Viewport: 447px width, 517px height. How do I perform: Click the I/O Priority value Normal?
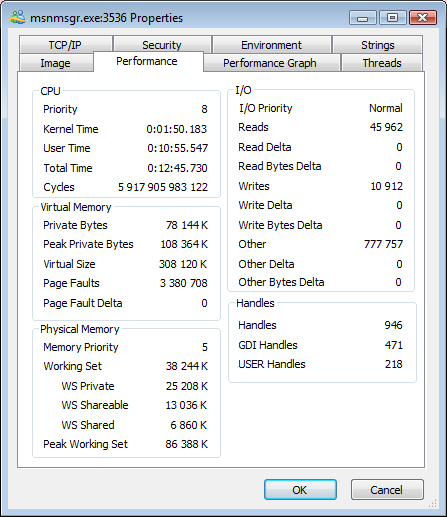(386, 108)
